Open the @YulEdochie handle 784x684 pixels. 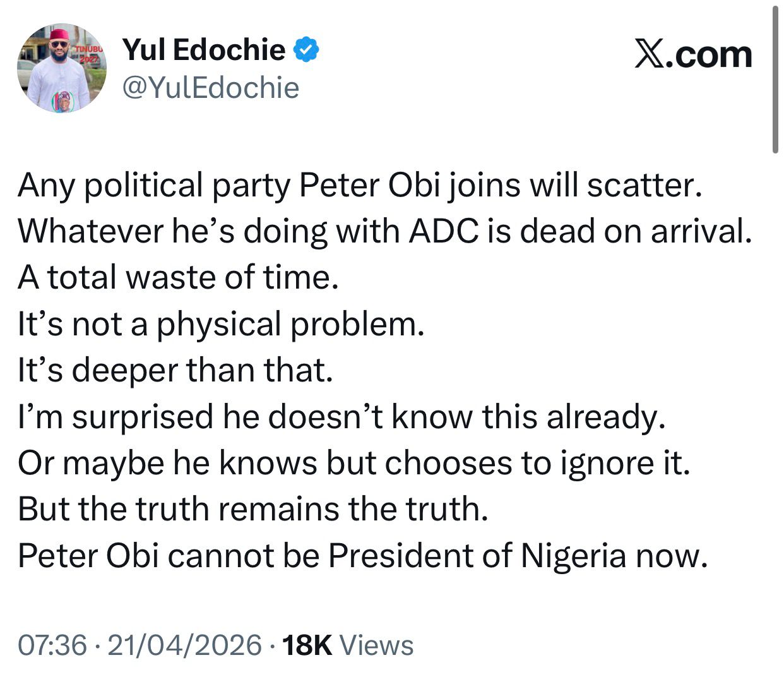[x=210, y=88]
